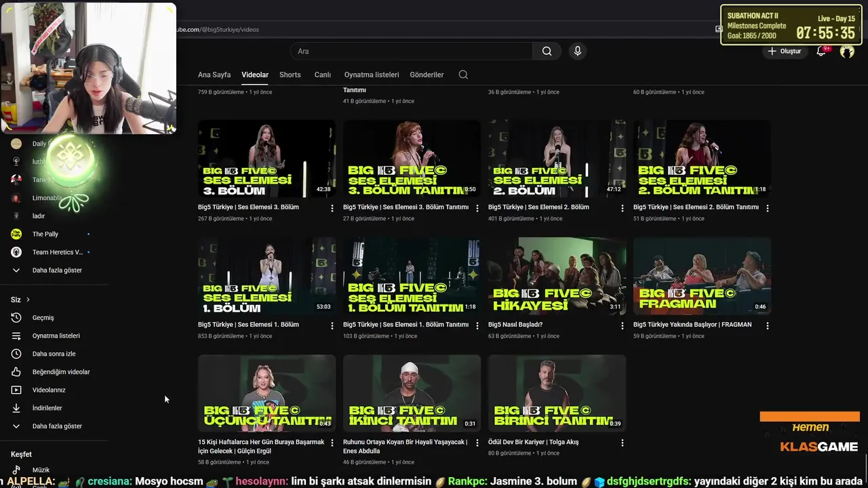868x488 pixels.
Task: Open title link Big5 Nasıl Başladı?
Action: pos(515,325)
